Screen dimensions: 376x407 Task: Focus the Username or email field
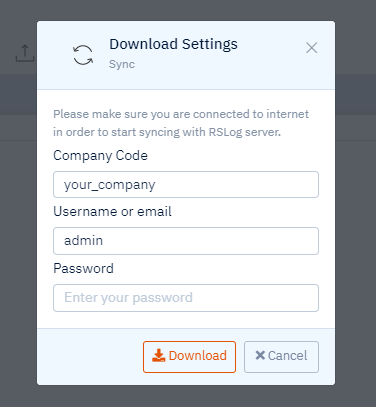tap(186, 241)
